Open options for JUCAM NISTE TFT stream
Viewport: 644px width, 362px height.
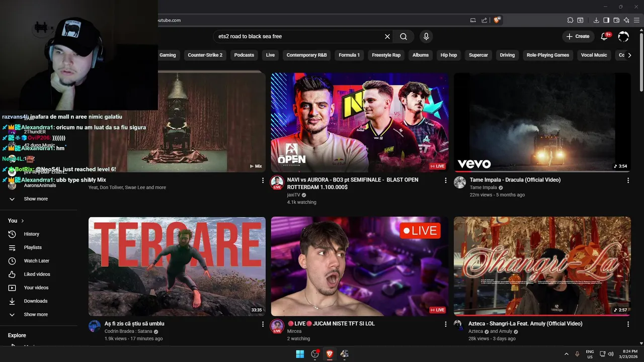(445, 324)
